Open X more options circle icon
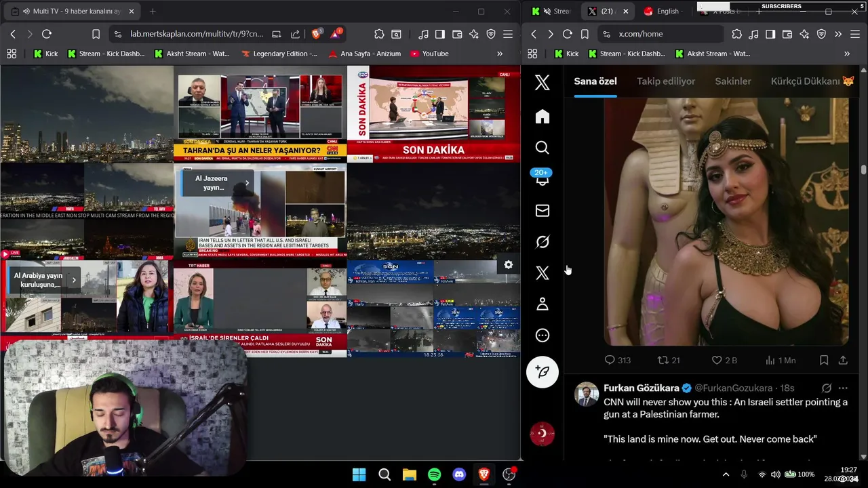The image size is (868, 488). tap(542, 335)
